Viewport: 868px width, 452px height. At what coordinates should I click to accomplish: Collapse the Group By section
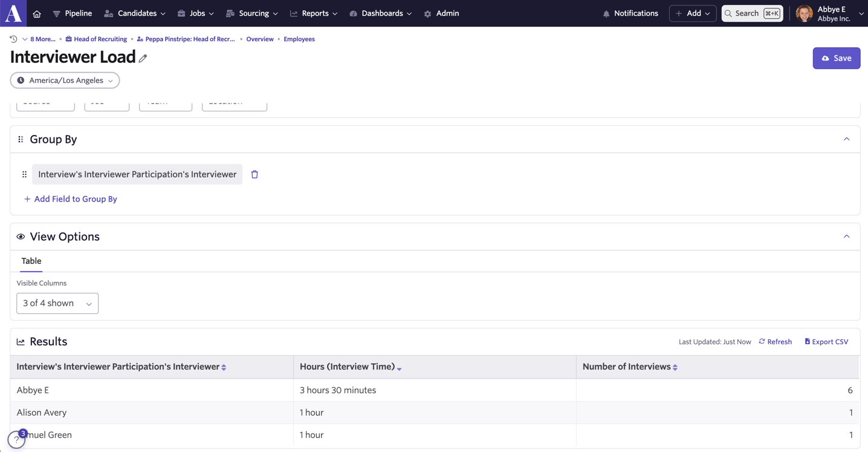(846, 139)
